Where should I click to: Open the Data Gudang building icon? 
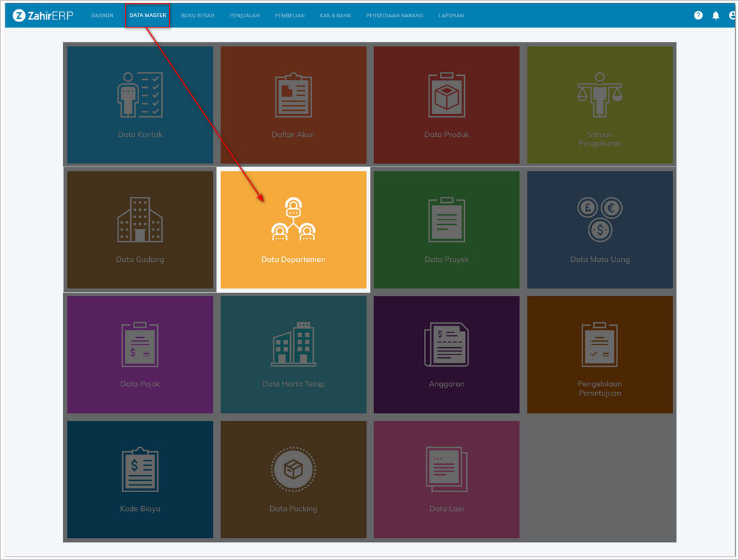click(140, 220)
